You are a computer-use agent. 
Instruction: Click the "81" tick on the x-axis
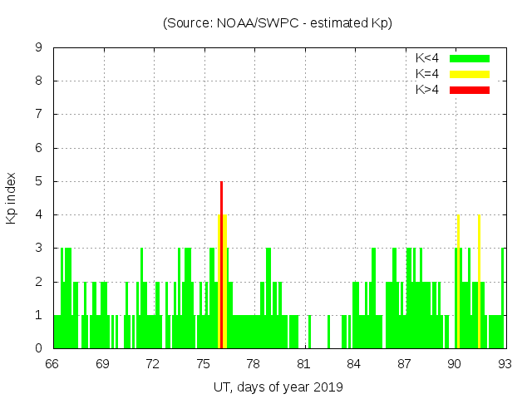click(x=303, y=364)
